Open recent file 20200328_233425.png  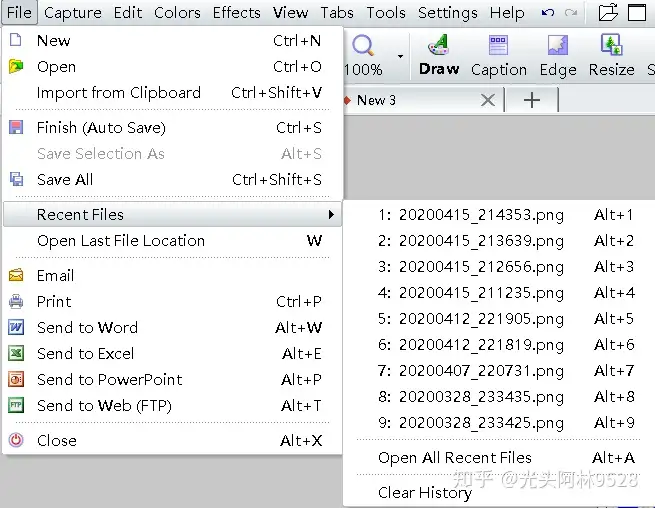click(x=499, y=422)
